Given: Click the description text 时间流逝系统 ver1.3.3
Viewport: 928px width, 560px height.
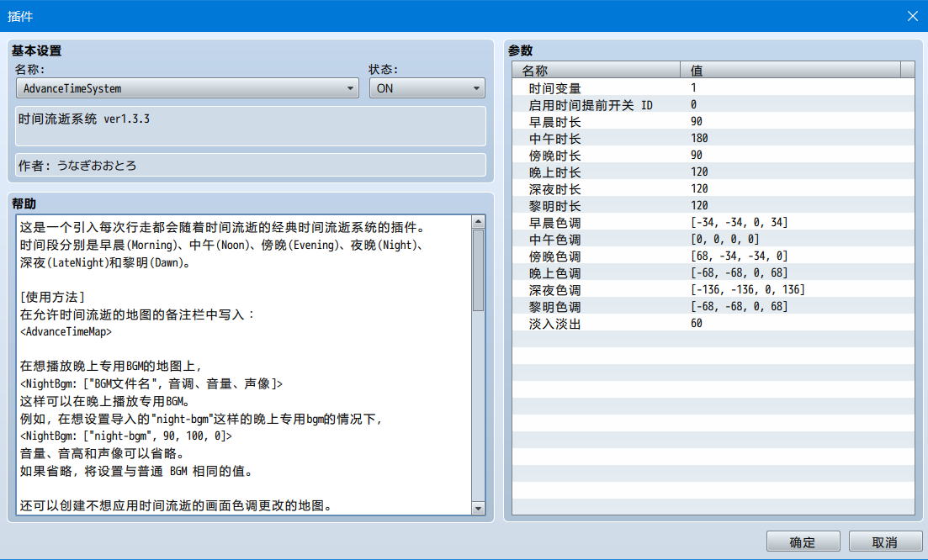Looking at the screenshot, I should 84,119.
